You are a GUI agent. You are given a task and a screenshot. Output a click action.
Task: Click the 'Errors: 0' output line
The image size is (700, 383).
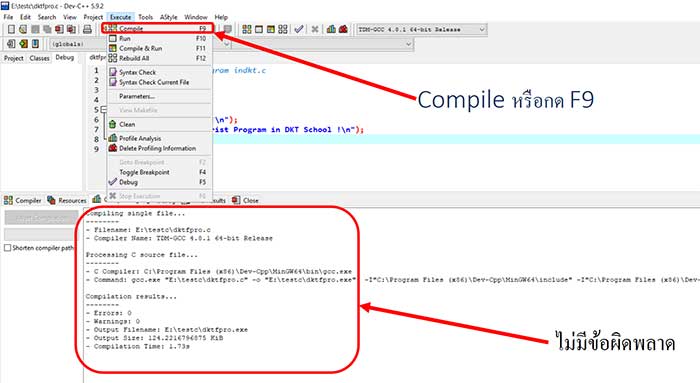coord(108,313)
